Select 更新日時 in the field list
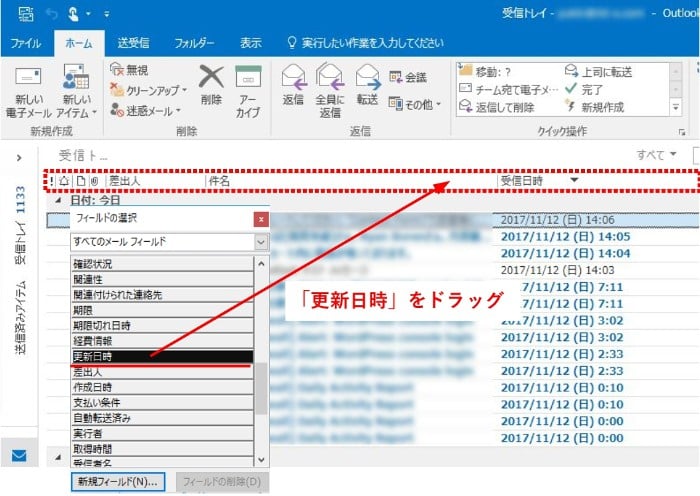700x496 pixels. [x=162, y=356]
